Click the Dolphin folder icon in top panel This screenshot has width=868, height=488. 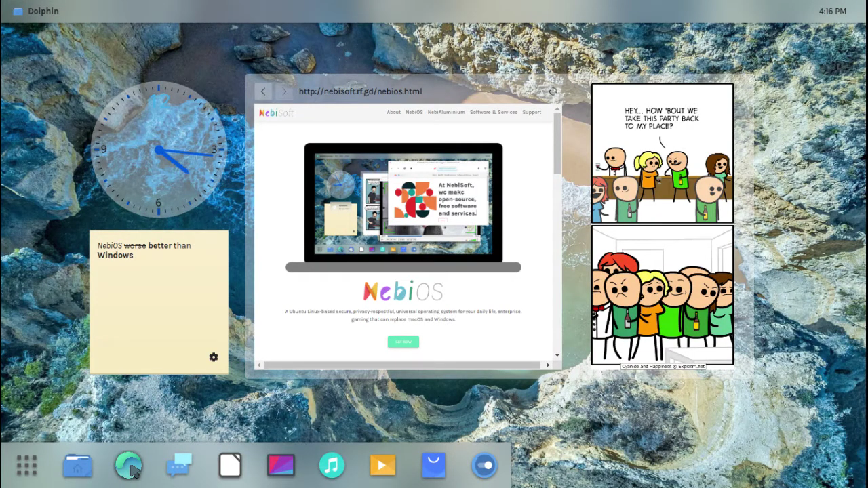tap(18, 12)
